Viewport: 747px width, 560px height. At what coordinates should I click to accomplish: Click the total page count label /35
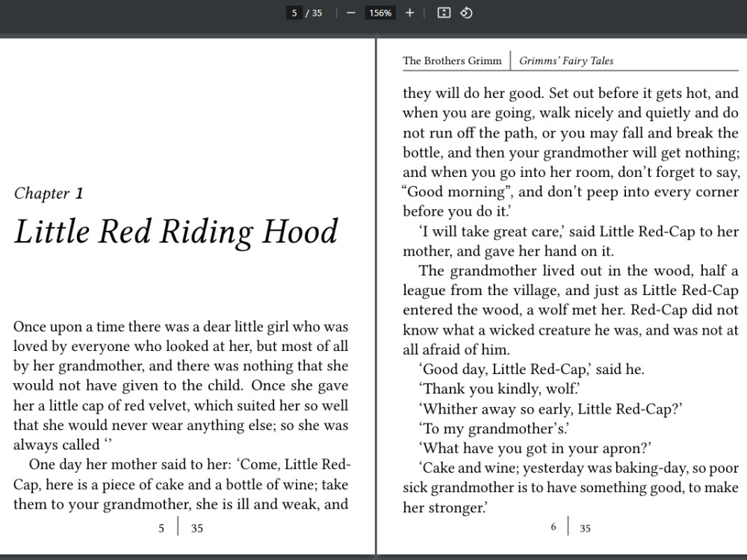click(314, 13)
